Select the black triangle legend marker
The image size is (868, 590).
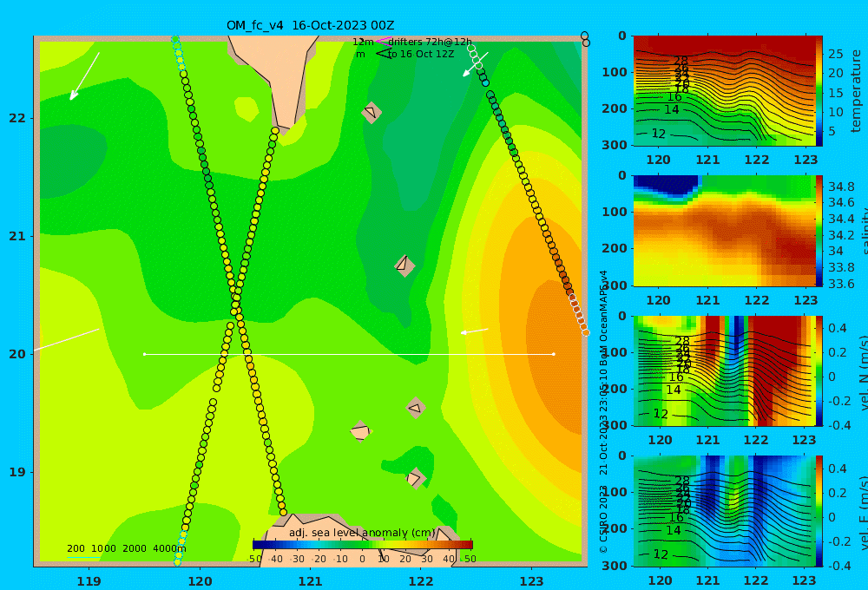point(383,54)
